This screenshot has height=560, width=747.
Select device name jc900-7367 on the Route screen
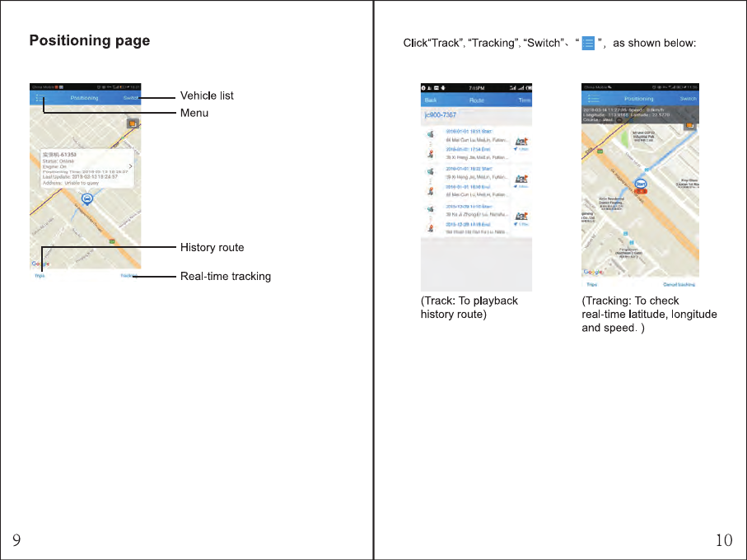(440, 114)
